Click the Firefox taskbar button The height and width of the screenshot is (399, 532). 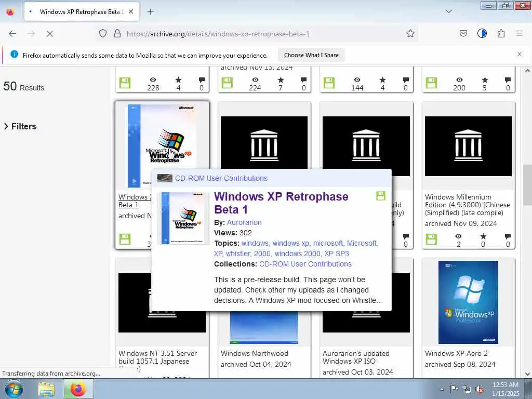[78, 389]
